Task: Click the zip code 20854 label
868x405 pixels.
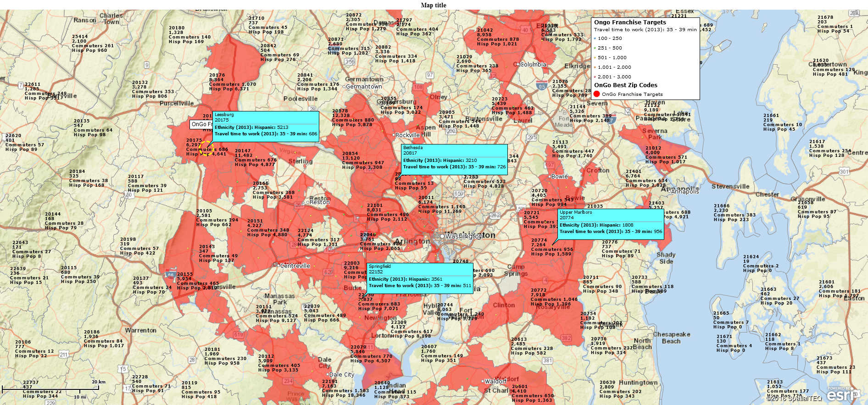Action: point(350,154)
